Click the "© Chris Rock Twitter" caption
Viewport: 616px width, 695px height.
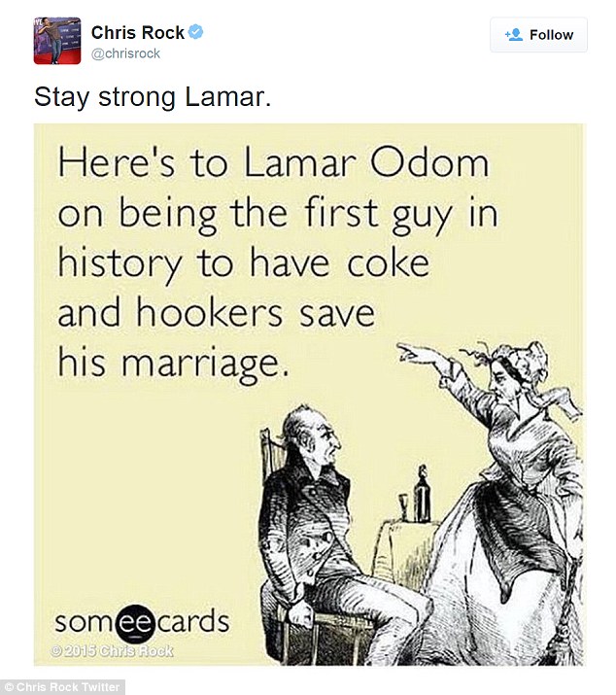pos(63,686)
